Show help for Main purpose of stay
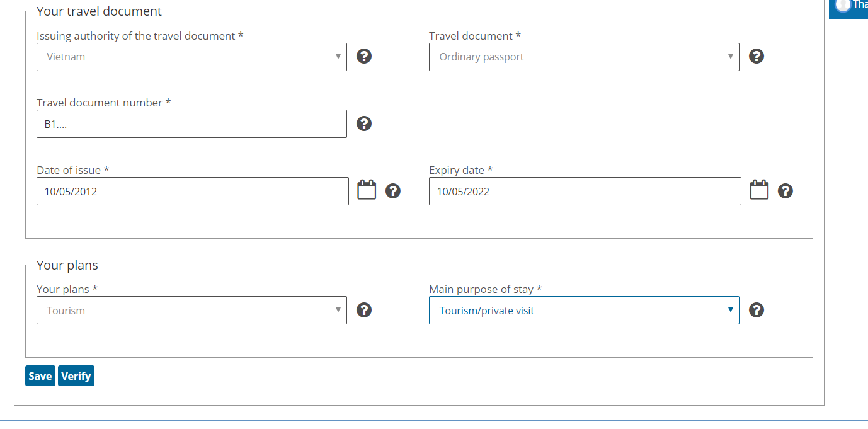Image resolution: width=868 pixels, height=429 pixels. tap(757, 310)
